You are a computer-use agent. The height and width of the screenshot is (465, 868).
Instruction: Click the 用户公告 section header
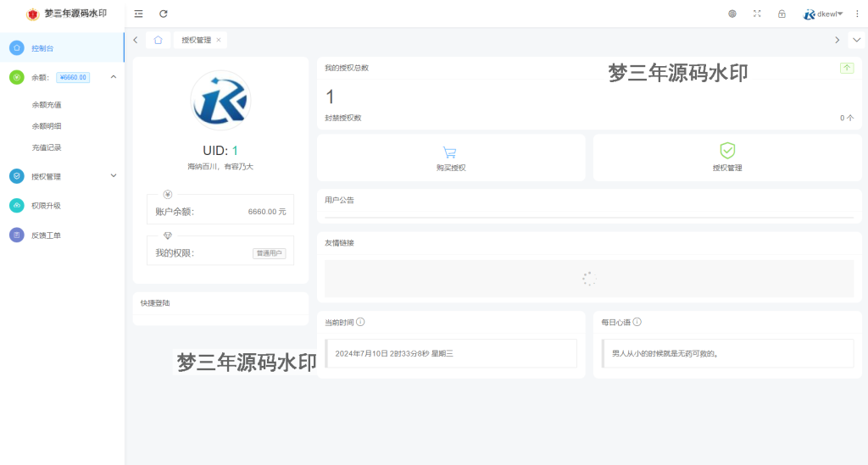(339, 200)
